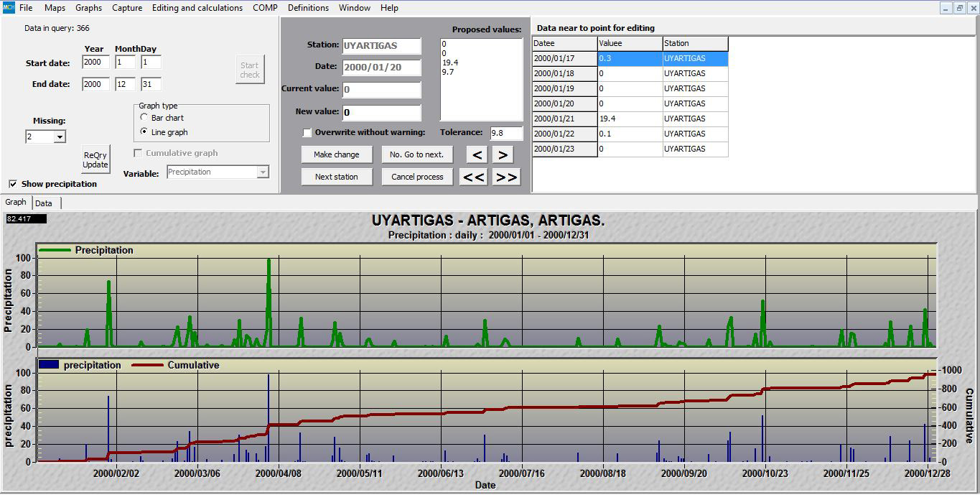
Task: Select the 2000/01/21 row value cell
Action: [x=629, y=119]
